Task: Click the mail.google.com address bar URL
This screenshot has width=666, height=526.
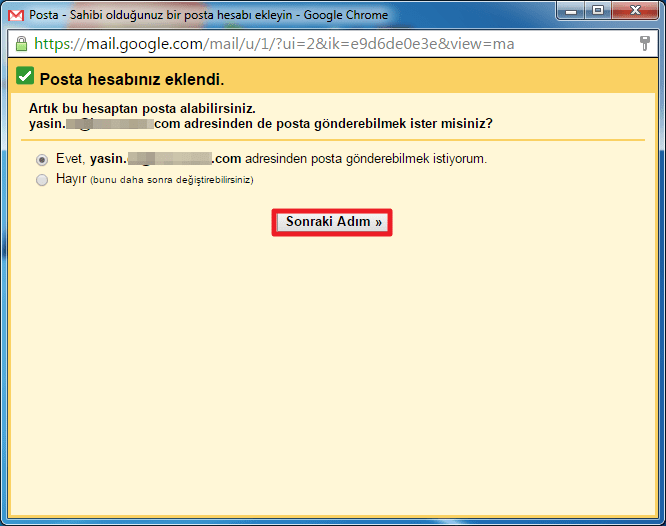Action: click(274, 44)
